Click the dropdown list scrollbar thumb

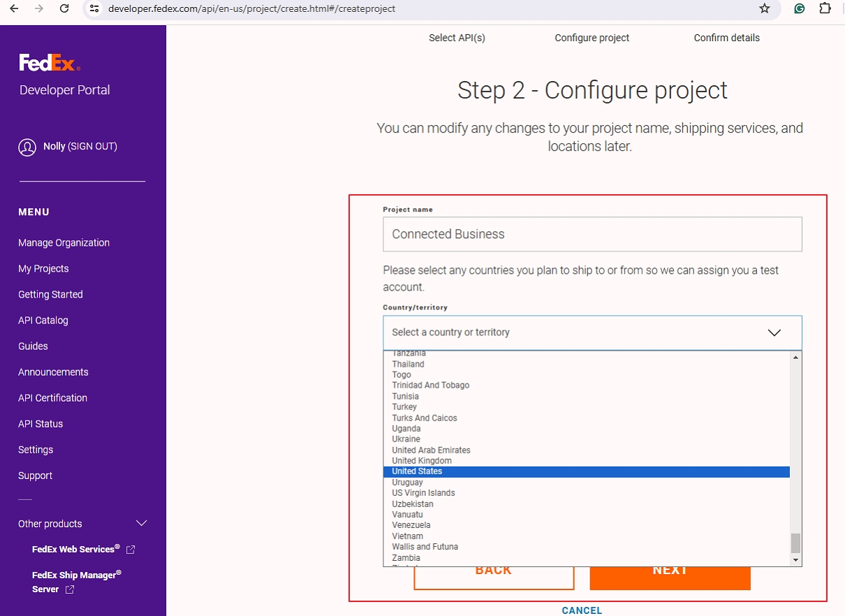795,543
